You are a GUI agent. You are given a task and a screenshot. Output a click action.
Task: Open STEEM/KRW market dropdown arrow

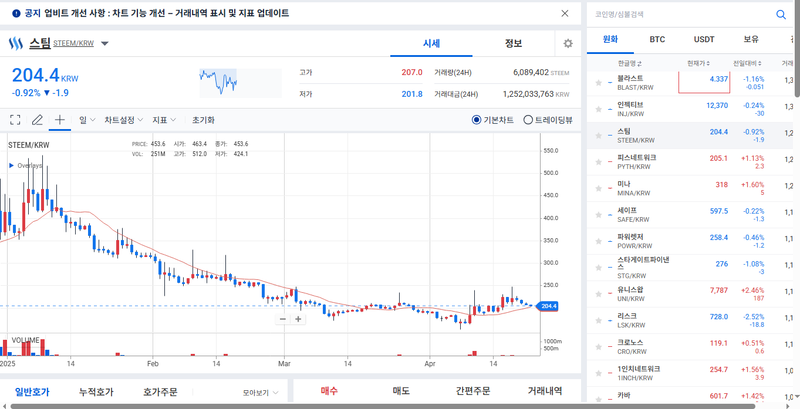pyautogui.click(x=105, y=44)
